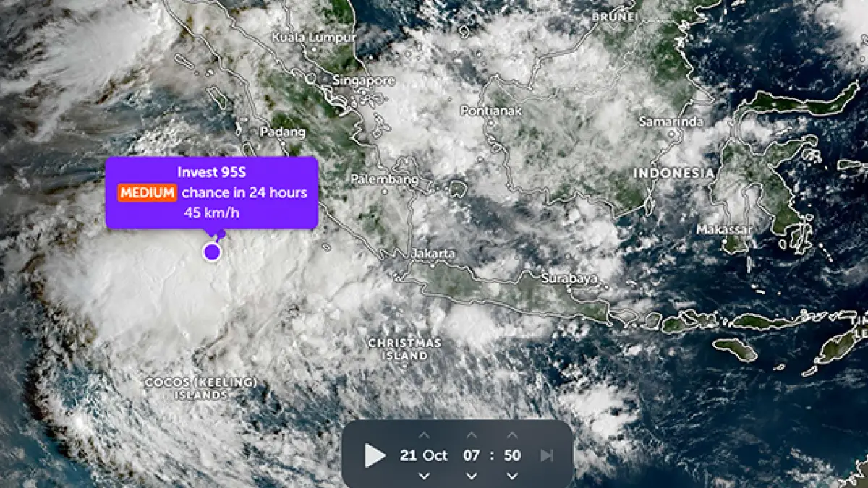
Task: Decrease the minutes with down chevron
Action: (x=512, y=475)
